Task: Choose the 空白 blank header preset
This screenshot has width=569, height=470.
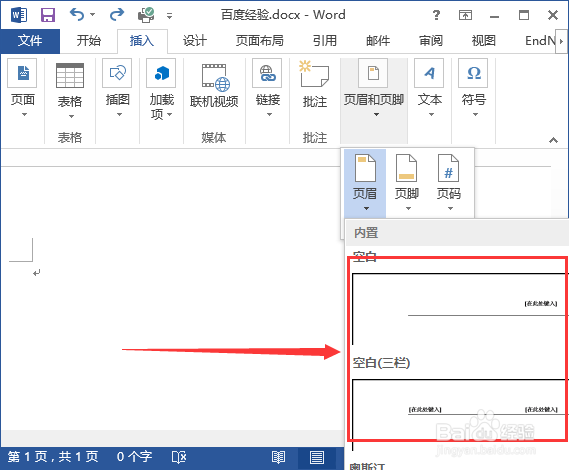Action: point(459,308)
